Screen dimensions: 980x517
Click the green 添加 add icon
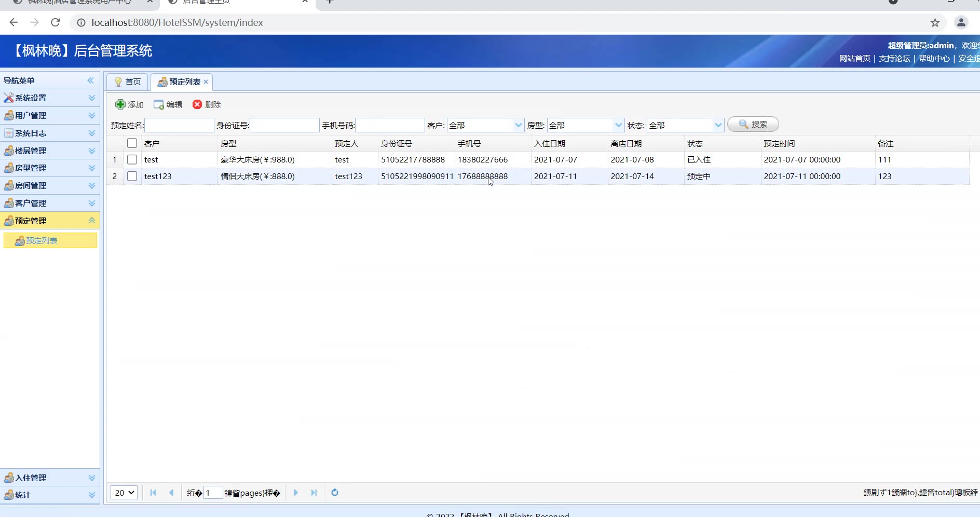(x=120, y=104)
